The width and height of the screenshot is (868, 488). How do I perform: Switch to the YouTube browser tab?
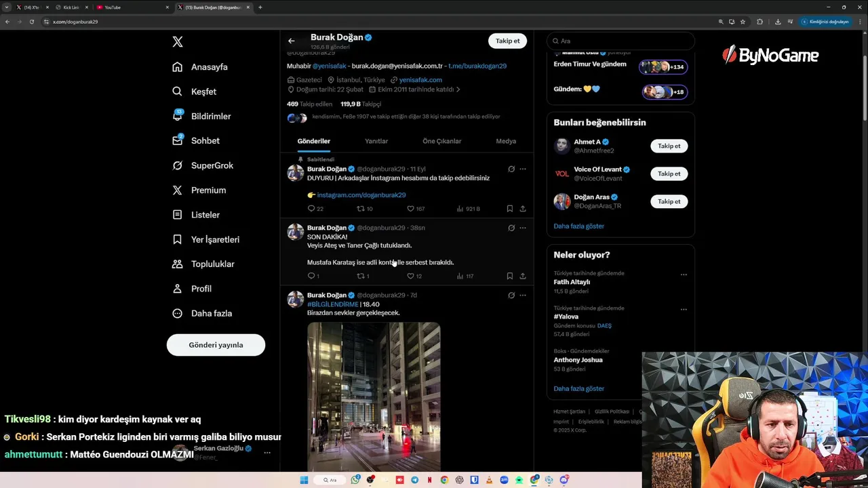(132, 7)
